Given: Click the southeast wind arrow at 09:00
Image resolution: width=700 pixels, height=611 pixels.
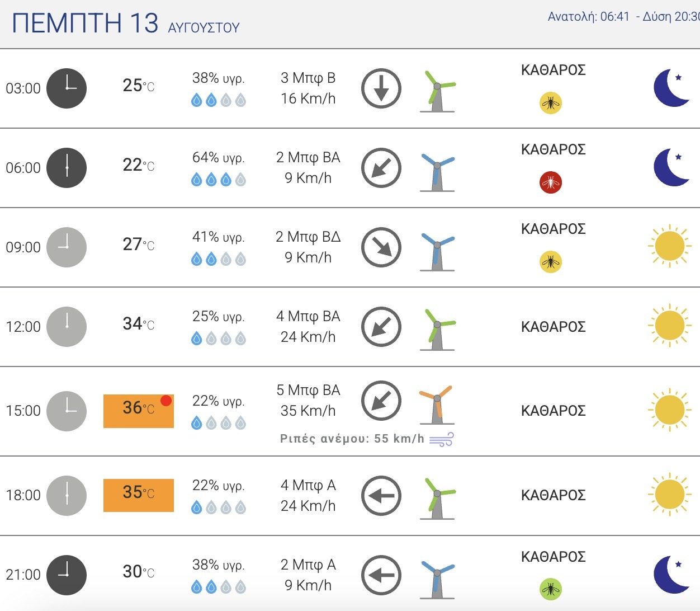Looking at the screenshot, I should point(381,247).
